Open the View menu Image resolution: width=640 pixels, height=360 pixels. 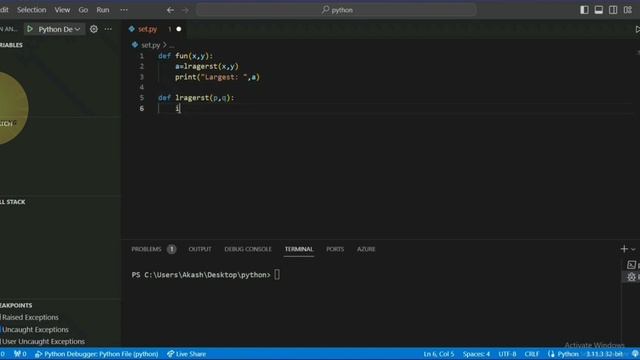pyautogui.click(x=62, y=10)
